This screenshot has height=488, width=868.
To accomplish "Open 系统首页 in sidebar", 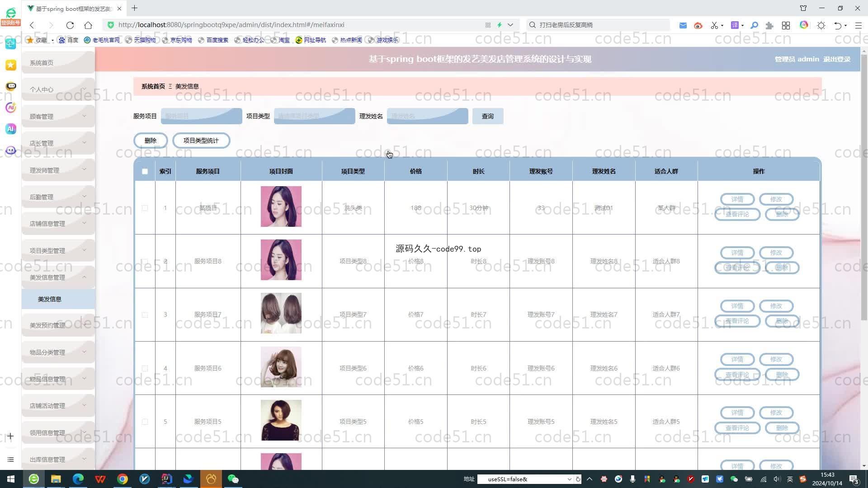I will tap(58, 62).
